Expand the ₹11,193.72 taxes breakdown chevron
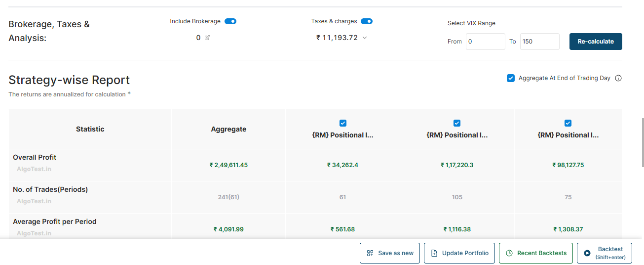644x265 pixels. [x=365, y=38]
